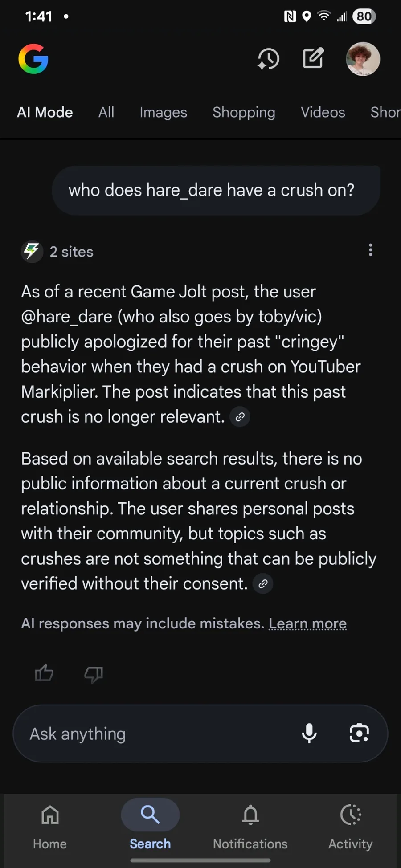Open the account profile picture
The image size is (401, 868).
[x=363, y=59]
